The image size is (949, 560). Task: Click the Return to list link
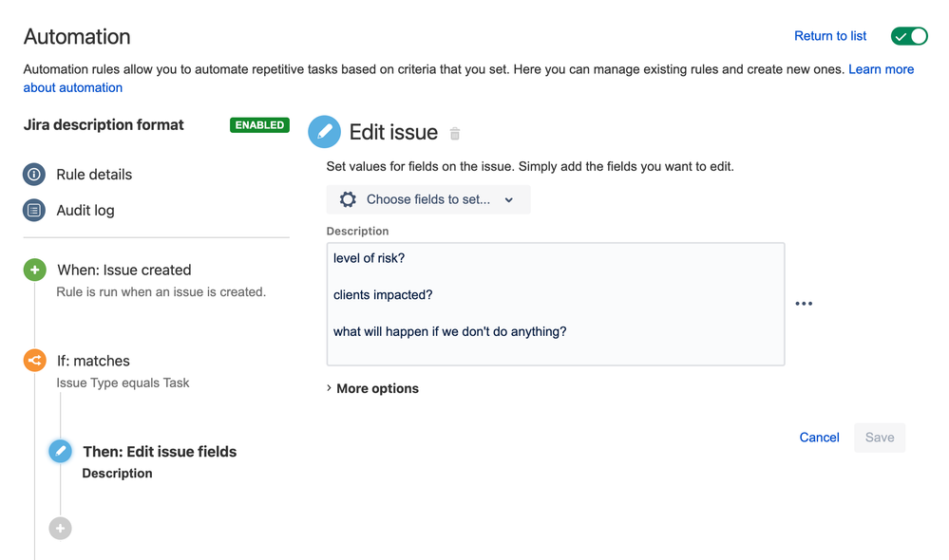coord(830,36)
